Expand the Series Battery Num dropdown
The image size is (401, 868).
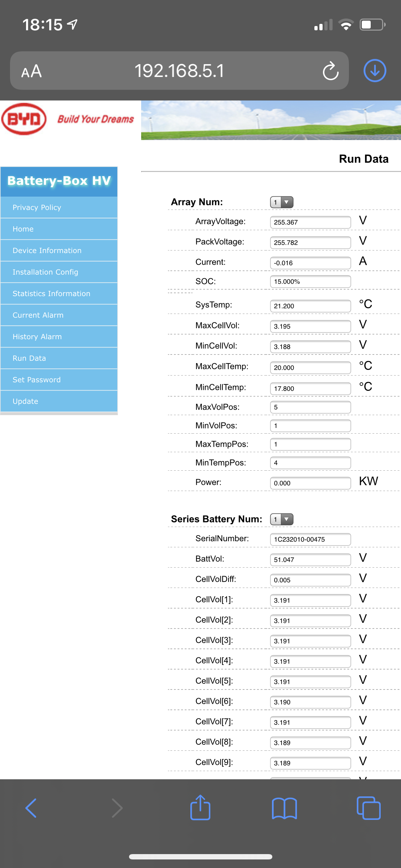(x=282, y=519)
